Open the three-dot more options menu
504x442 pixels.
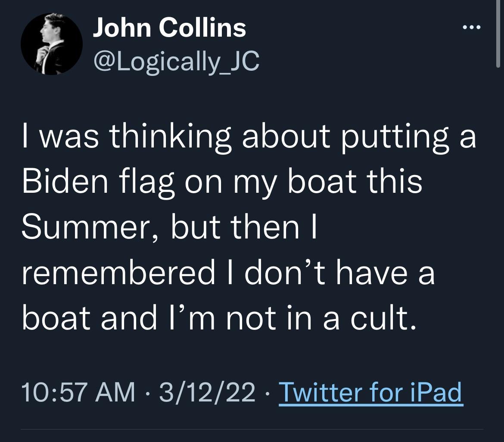point(472,27)
